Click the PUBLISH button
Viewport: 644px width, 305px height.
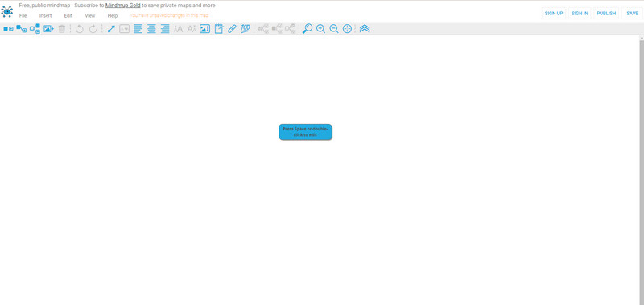pyautogui.click(x=606, y=13)
